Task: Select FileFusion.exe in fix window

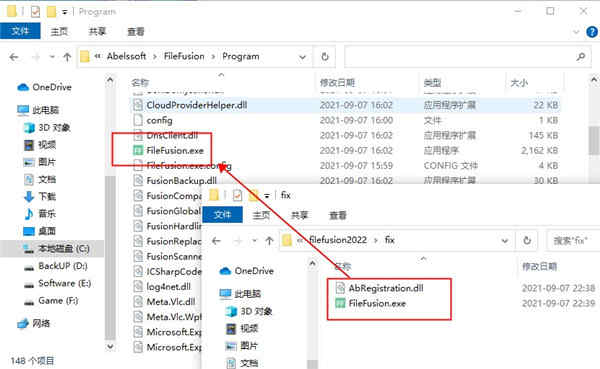Action: point(377,304)
